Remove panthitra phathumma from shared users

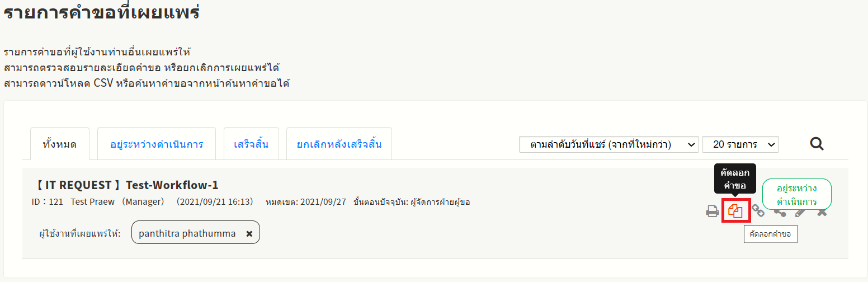click(x=249, y=233)
